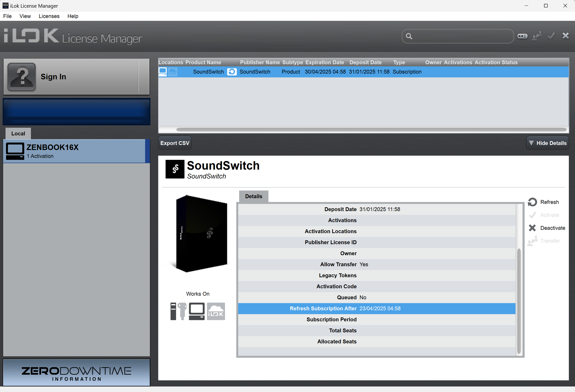The width and height of the screenshot is (575, 392).
Task: Sort by Deposit Date column header
Action: pos(365,63)
